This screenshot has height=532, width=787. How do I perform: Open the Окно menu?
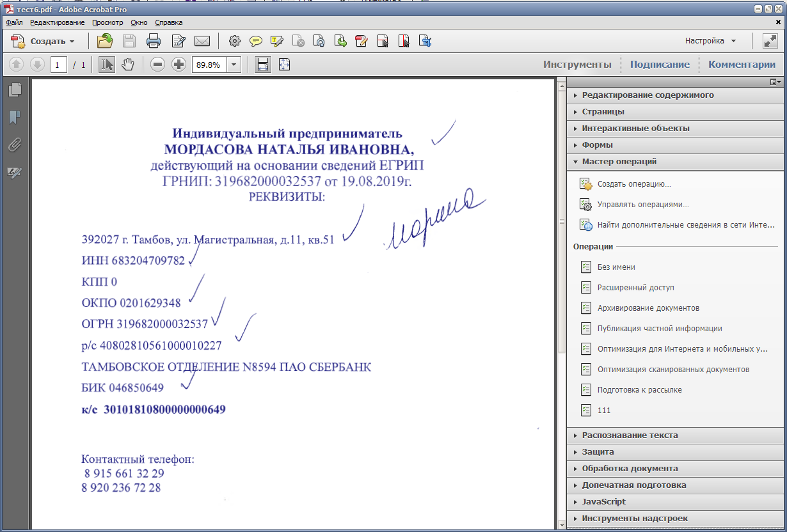139,22
